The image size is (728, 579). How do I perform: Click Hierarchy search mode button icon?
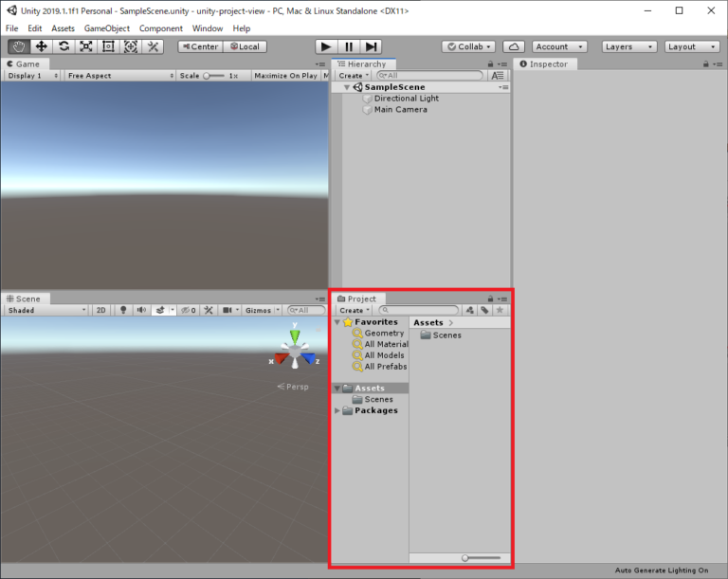click(x=498, y=75)
